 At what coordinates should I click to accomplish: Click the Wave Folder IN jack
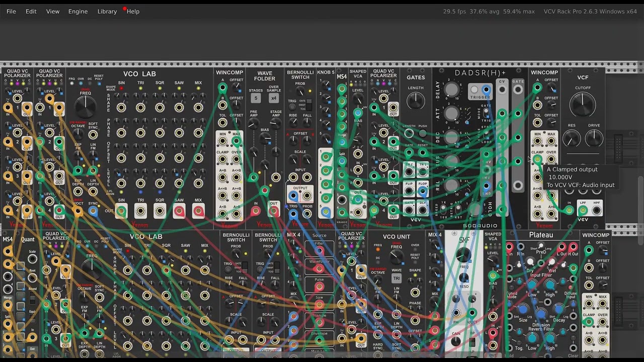tap(256, 212)
